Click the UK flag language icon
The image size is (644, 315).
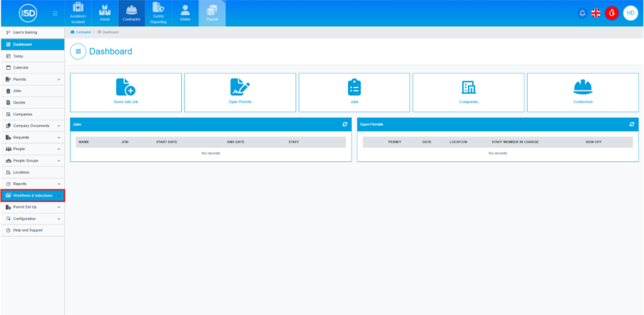click(596, 13)
